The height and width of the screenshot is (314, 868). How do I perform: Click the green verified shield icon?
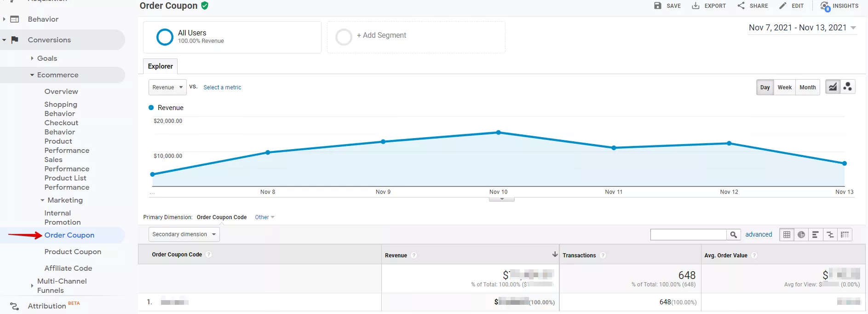click(205, 6)
